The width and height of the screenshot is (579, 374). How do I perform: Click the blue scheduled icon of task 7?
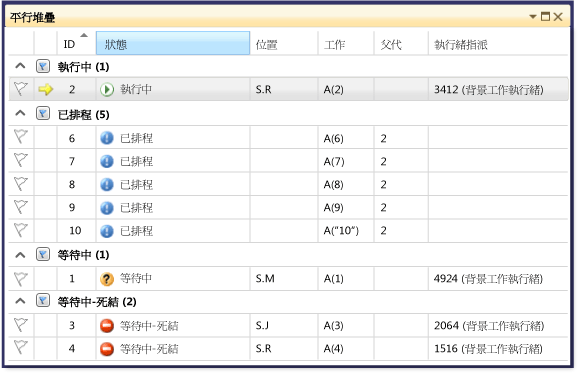pyautogui.click(x=107, y=161)
